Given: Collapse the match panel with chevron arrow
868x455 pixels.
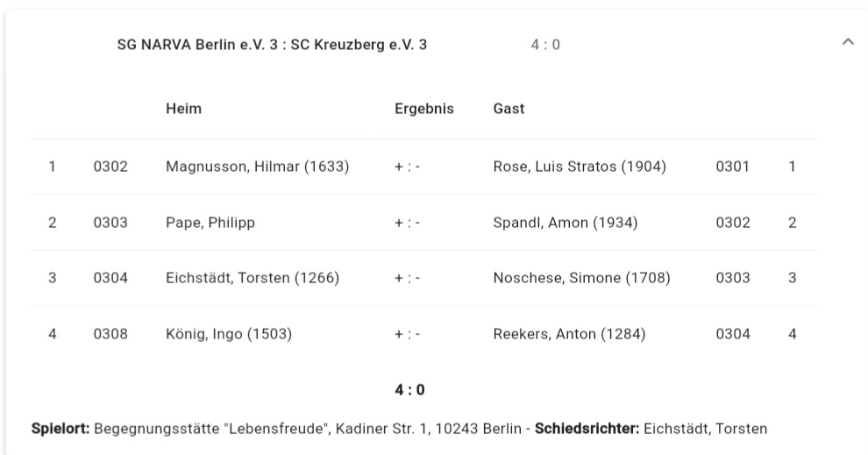Looking at the screenshot, I should 847,41.
